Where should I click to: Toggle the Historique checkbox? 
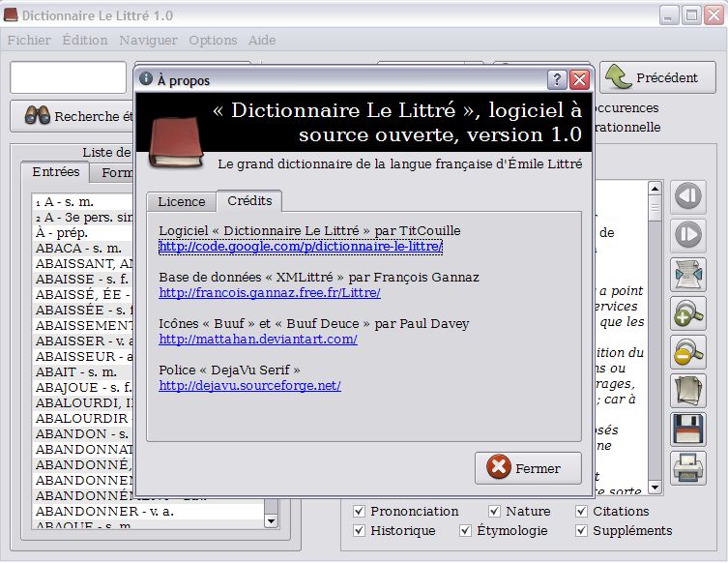tap(359, 530)
